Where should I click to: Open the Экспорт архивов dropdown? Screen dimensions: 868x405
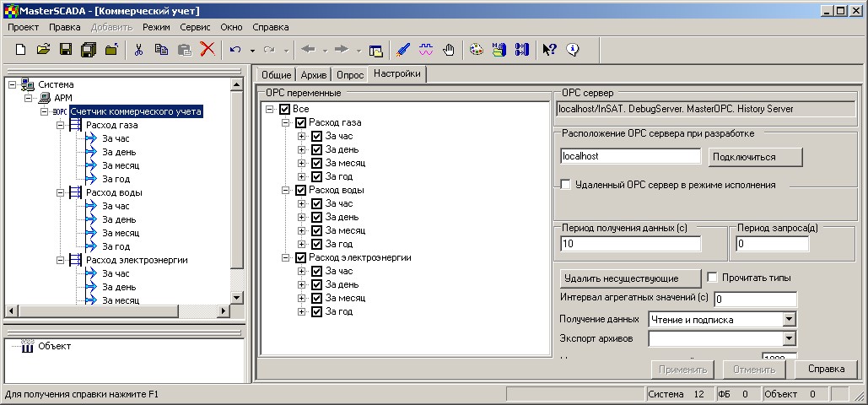coord(789,338)
